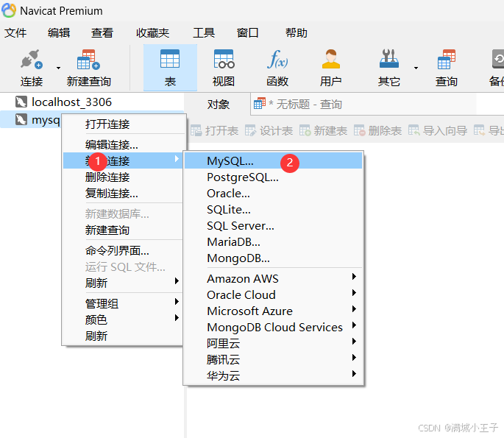Select SQLite... in connection submenu

(x=273, y=210)
